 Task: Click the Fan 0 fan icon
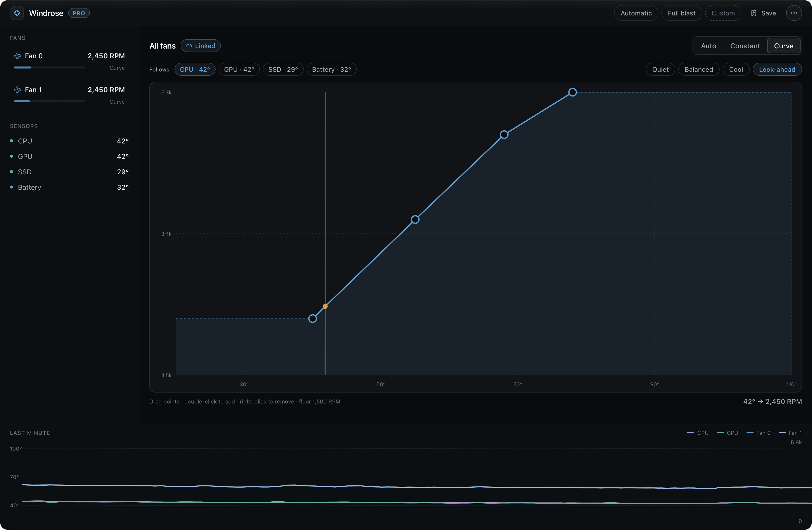(x=17, y=56)
